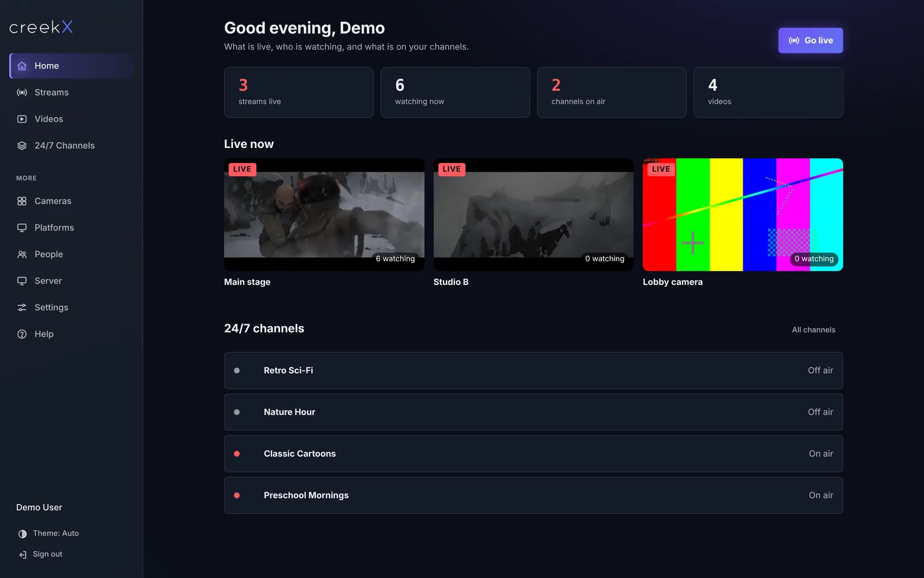Open the People page
This screenshot has width=924, height=578.
[49, 254]
